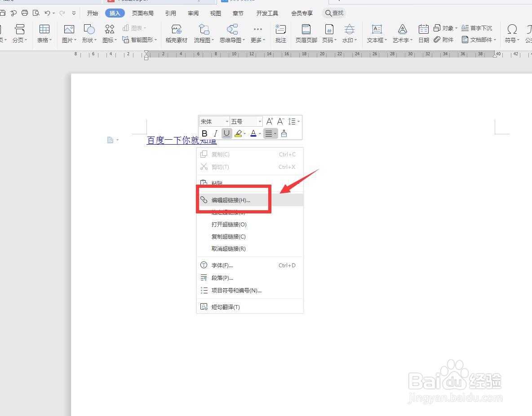
Task: Insert a 智能图形 smart graphic
Action: [x=139, y=40]
